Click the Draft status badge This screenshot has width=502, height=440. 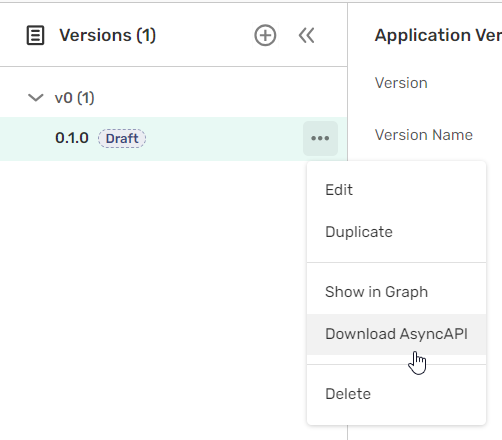point(122,138)
